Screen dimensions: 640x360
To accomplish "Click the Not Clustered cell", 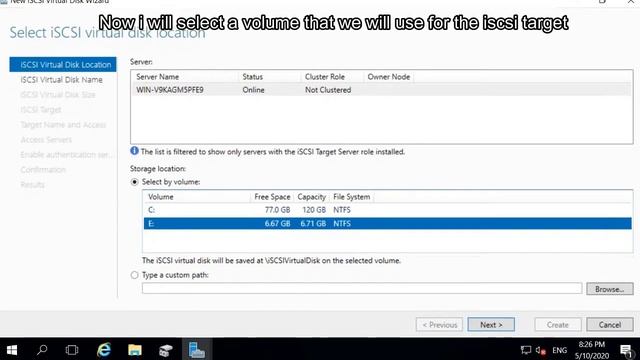I will pos(328,90).
